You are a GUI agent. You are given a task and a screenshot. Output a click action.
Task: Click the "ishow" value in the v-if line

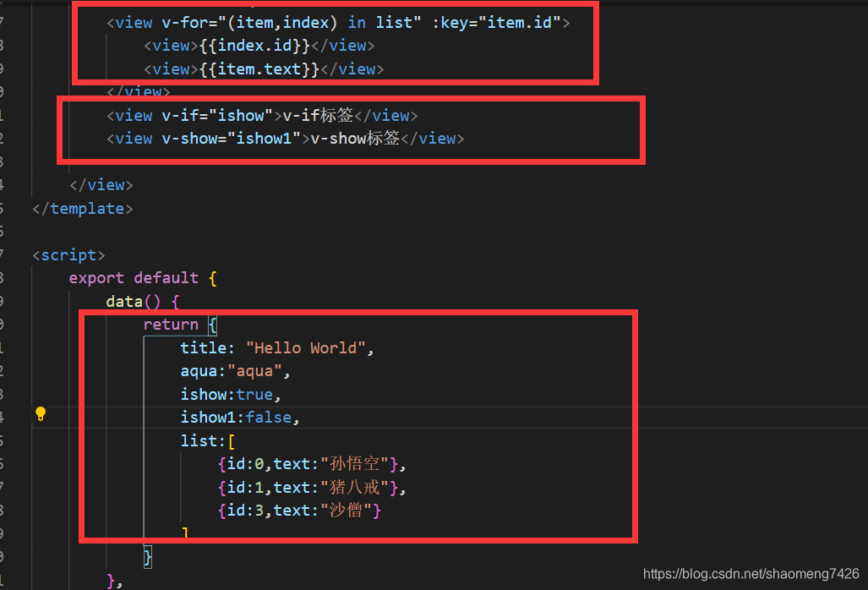pos(241,116)
